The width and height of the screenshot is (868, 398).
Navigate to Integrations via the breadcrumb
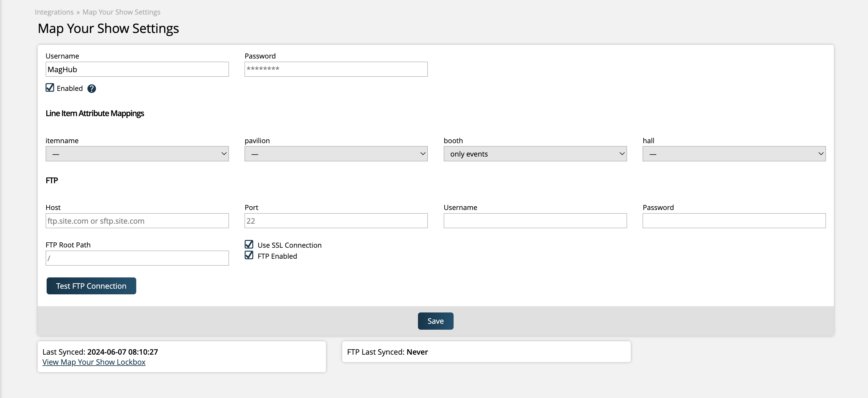click(x=54, y=12)
